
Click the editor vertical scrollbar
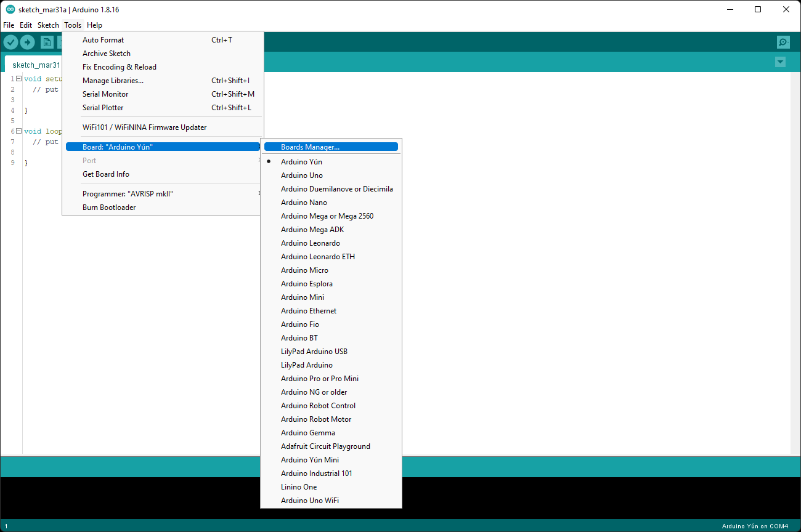(795, 263)
